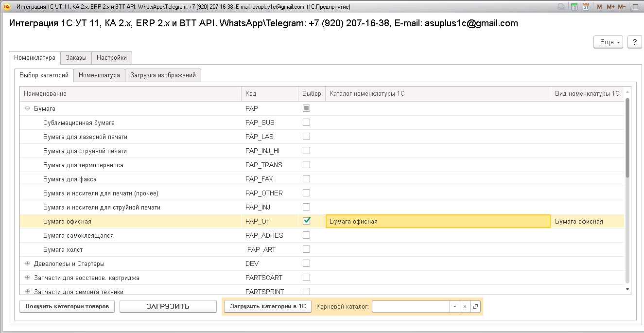
Task: Click the scrollbar up arrow
Action: click(627, 92)
